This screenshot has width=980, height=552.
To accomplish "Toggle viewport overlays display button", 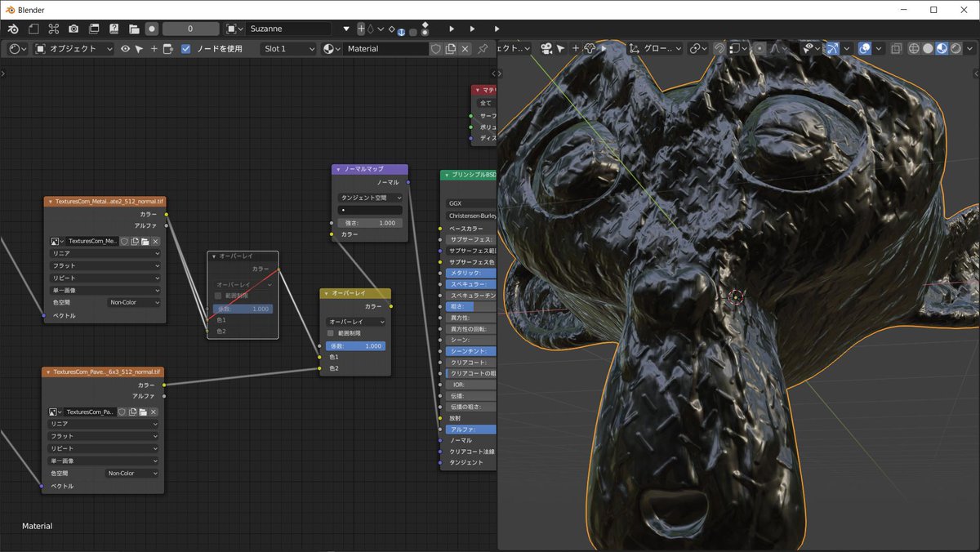I will tap(864, 49).
